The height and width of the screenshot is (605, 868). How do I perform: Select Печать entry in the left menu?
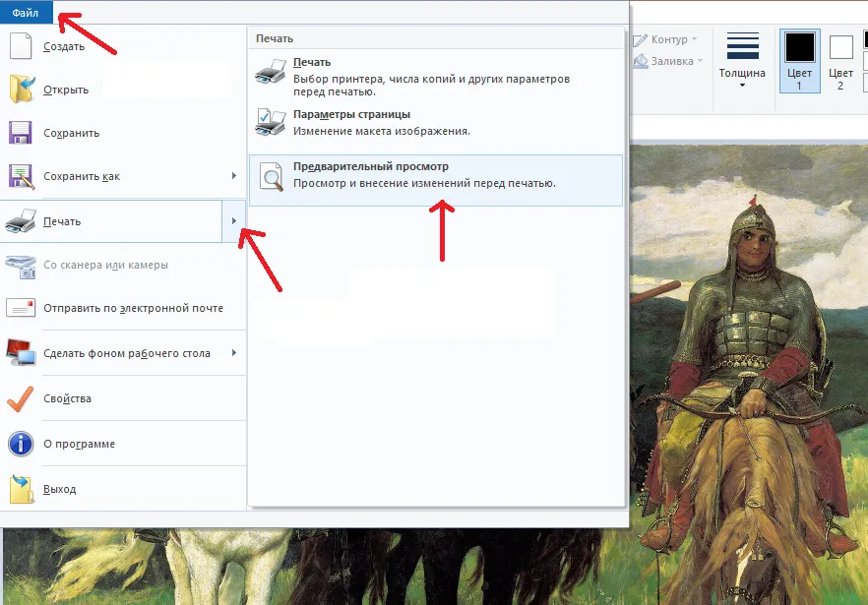pyautogui.click(x=110, y=221)
